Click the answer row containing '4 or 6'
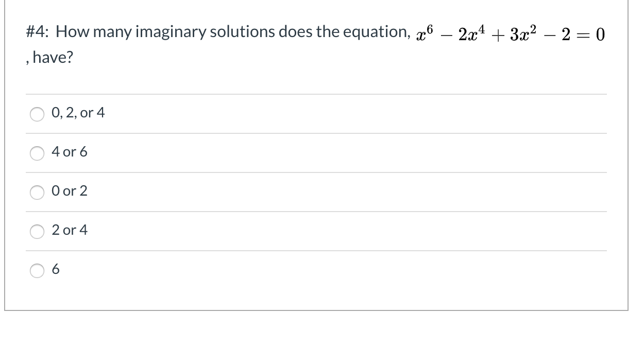 (x=309, y=152)
